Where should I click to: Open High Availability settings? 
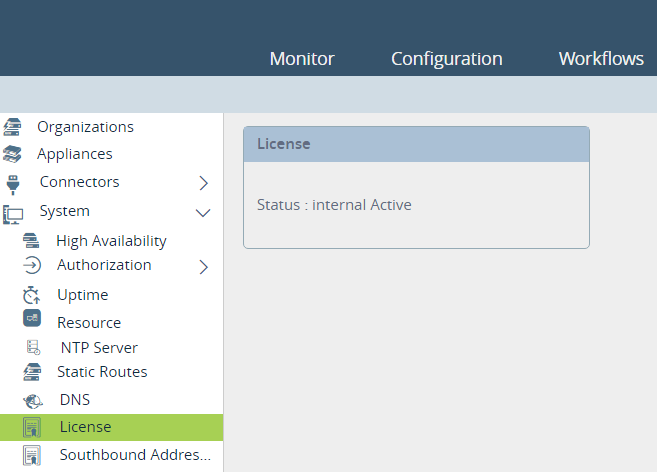(x=111, y=241)
